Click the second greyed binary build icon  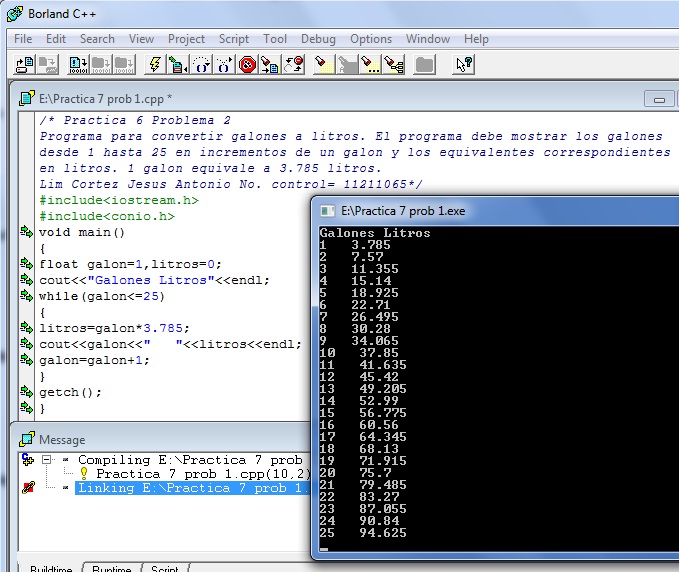tap(101, 65)
